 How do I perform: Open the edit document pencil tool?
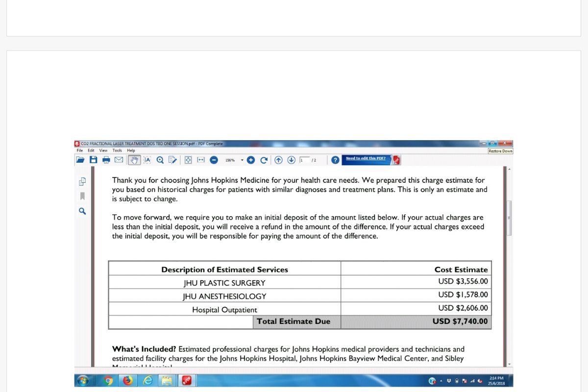[172, 160]
